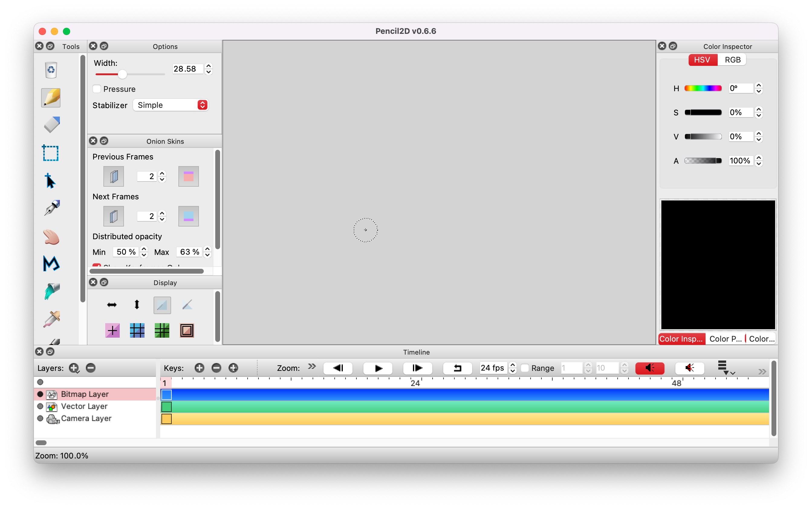The image size is (812, 508).
Task: Toggle Camera Layer visibility dot
Action: tap(40, 418)
